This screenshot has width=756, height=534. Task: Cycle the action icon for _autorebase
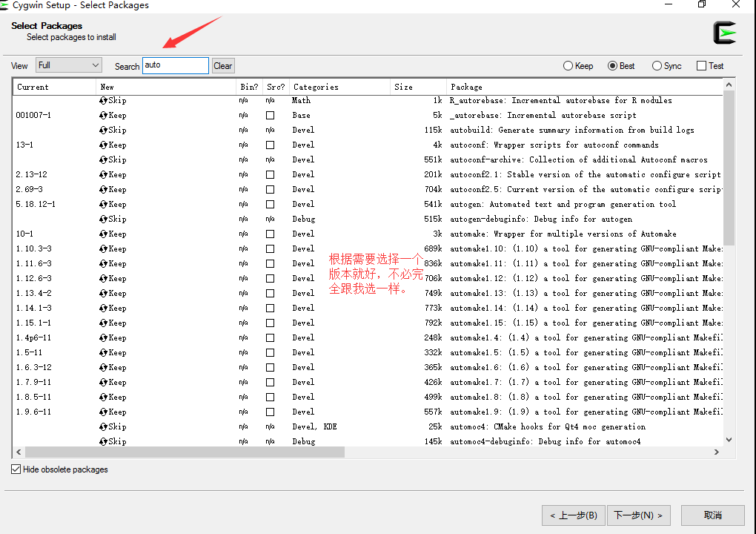click(x=103, y=115)
